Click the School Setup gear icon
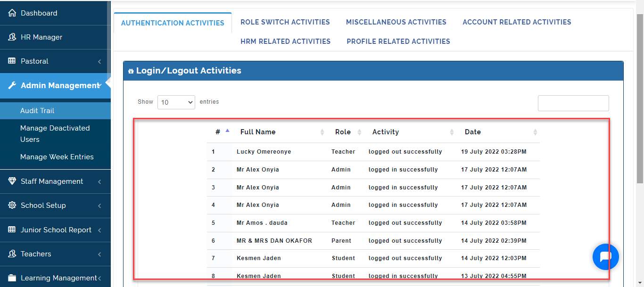Screen dimensions: 644x287 point(12,205)
